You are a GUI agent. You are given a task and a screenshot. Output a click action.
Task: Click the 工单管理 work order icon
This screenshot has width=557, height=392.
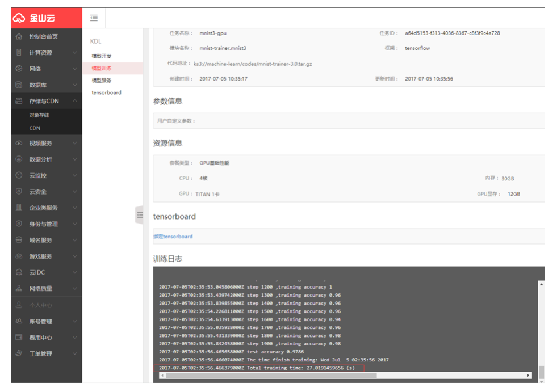coord(18,353)
